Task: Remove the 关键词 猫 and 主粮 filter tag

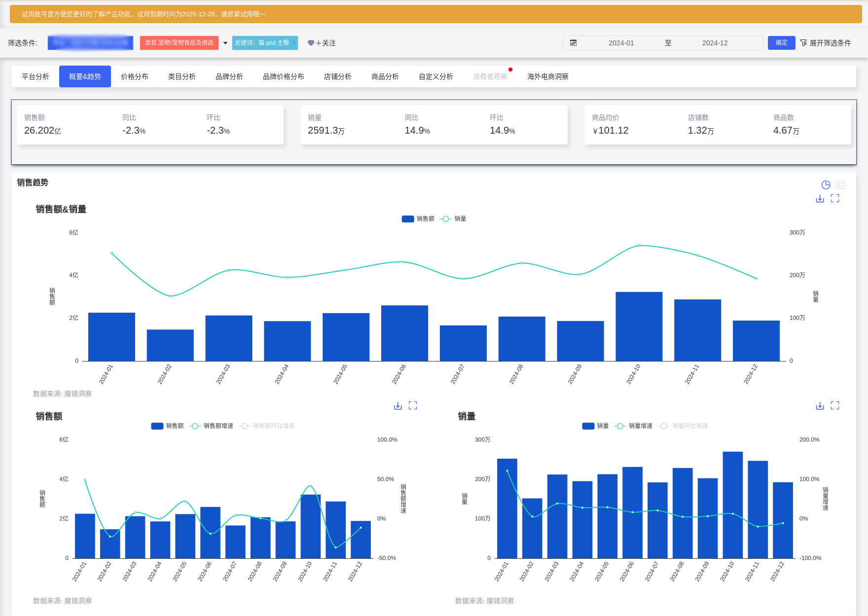Action: coord(294,42)
